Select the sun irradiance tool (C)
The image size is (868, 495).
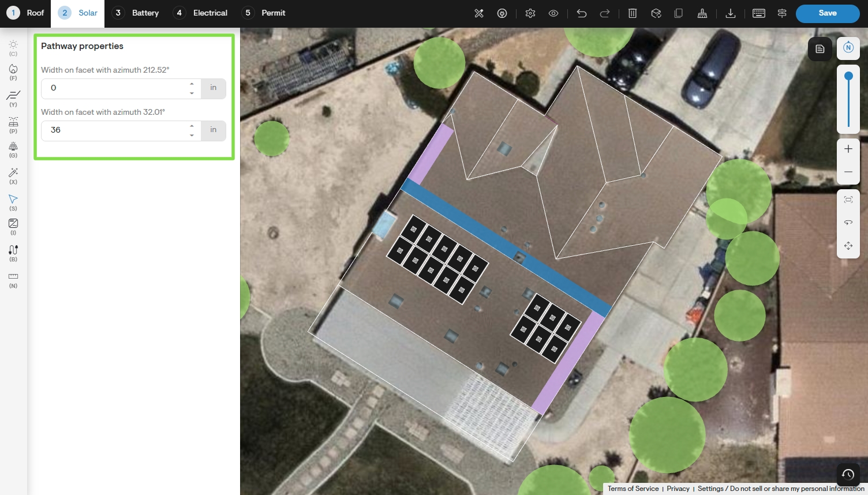pyautogui.click(x=13, y=48)
